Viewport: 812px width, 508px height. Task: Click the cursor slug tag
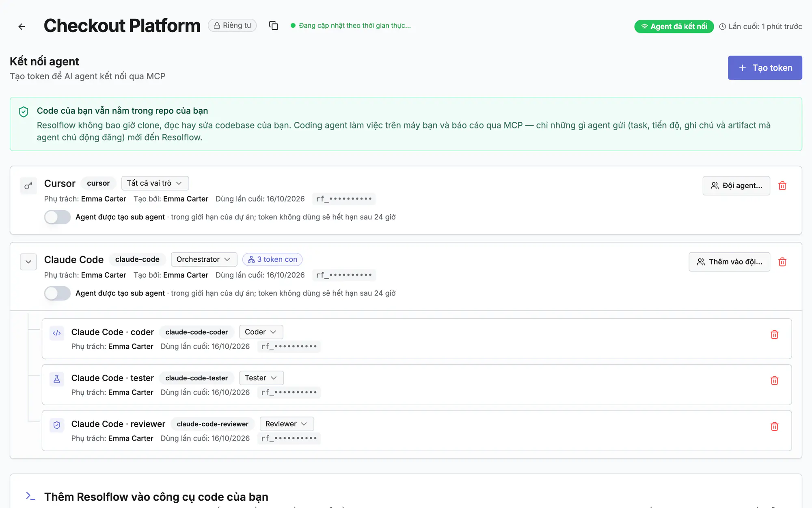point(98,183)
